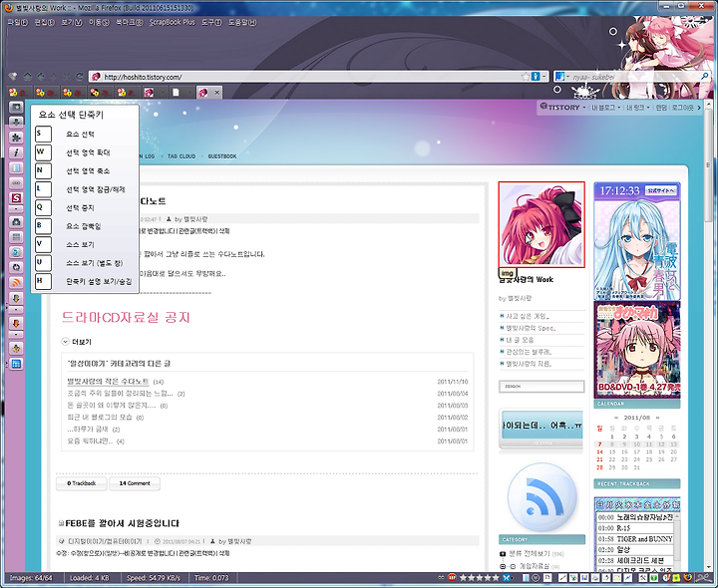Go to the home page icon
Viewport: 718px width, 588px height.
28,77
